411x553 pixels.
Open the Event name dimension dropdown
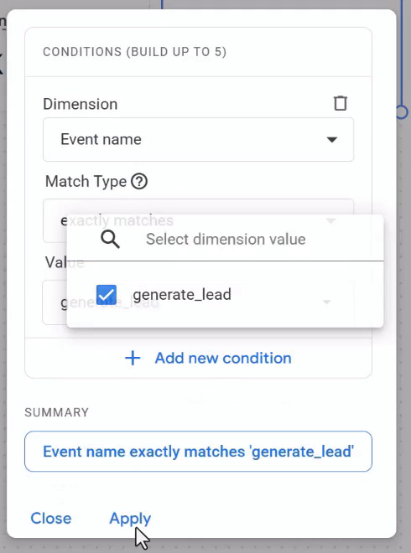click(x=198, y=140)
